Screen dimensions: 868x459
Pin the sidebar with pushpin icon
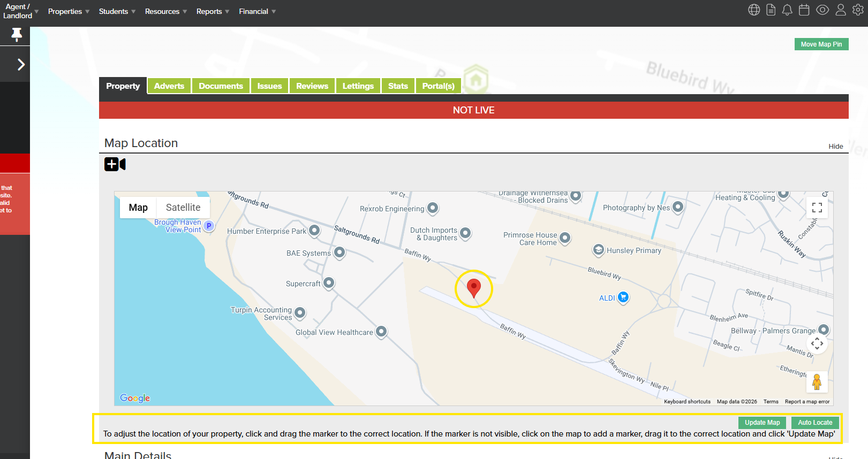(17, 35)
